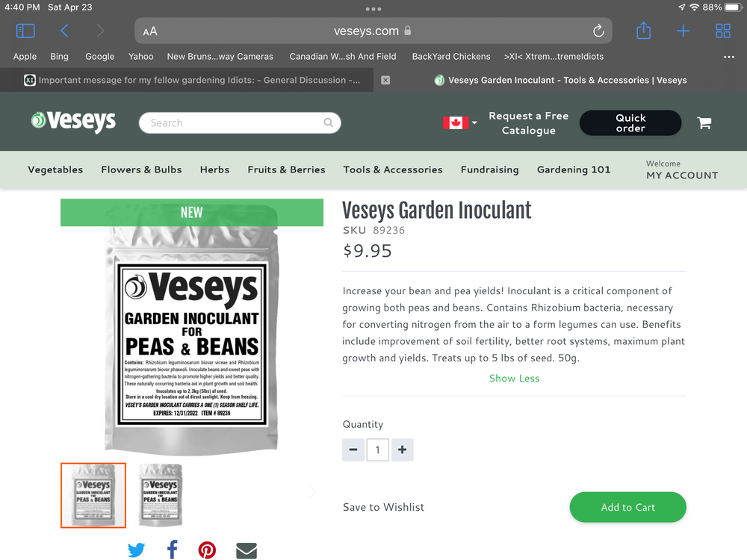Viewport: 747px width, 560px height.
Task: Open the shopping cart
Action: coord(704,123)
